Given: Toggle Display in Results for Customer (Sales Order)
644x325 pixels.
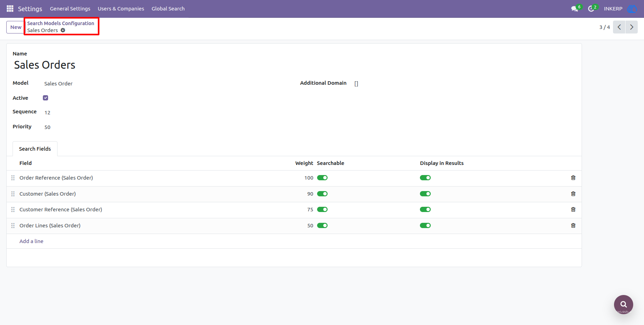Looking at the screenshot, I should coord(426,194).
